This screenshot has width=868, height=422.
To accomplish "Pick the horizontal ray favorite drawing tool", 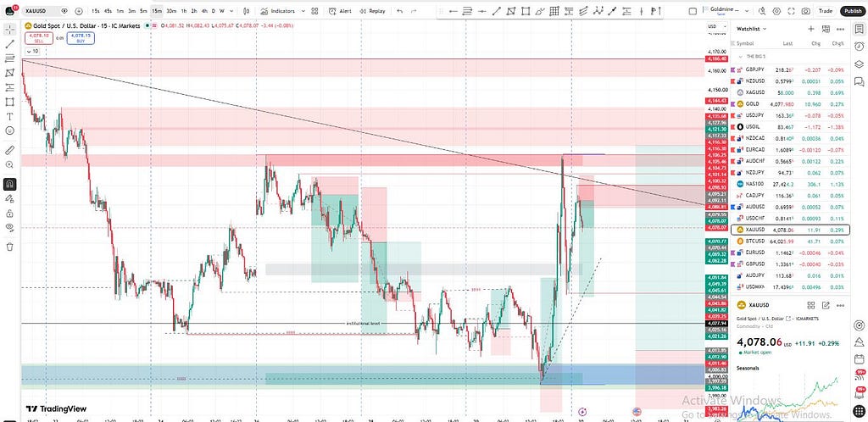I will tap(453, 11).
